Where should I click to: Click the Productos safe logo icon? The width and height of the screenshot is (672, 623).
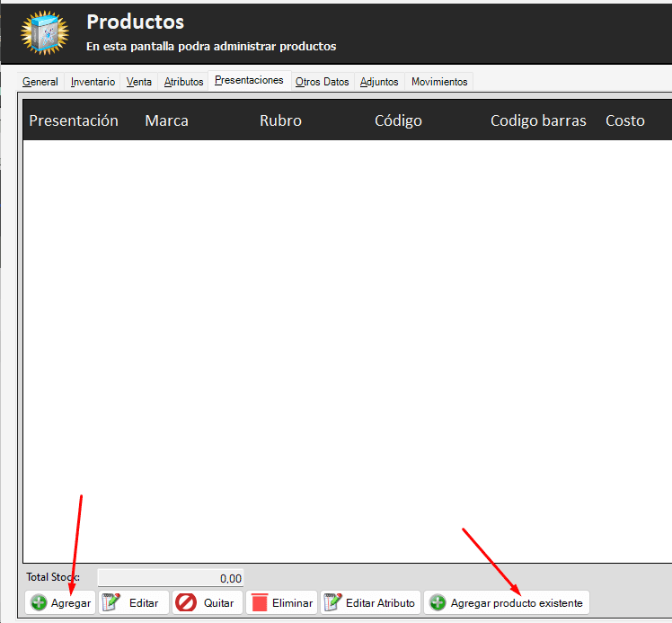pos(44,32)
